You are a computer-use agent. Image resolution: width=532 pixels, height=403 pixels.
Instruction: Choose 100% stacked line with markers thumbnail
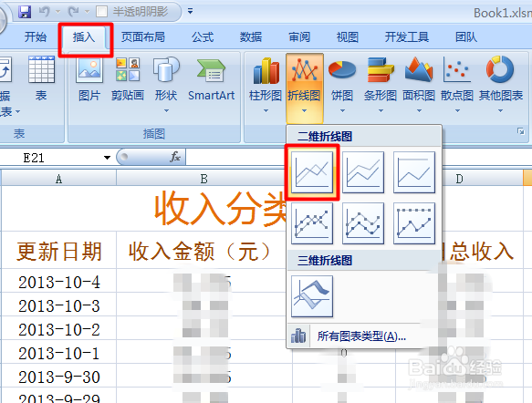coord(414,223)
